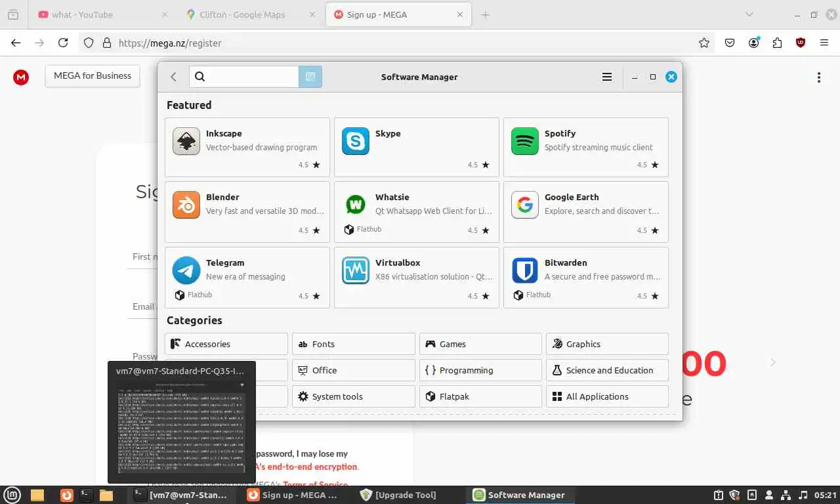Open the panel clock showing 05:21

click(827, 495)
